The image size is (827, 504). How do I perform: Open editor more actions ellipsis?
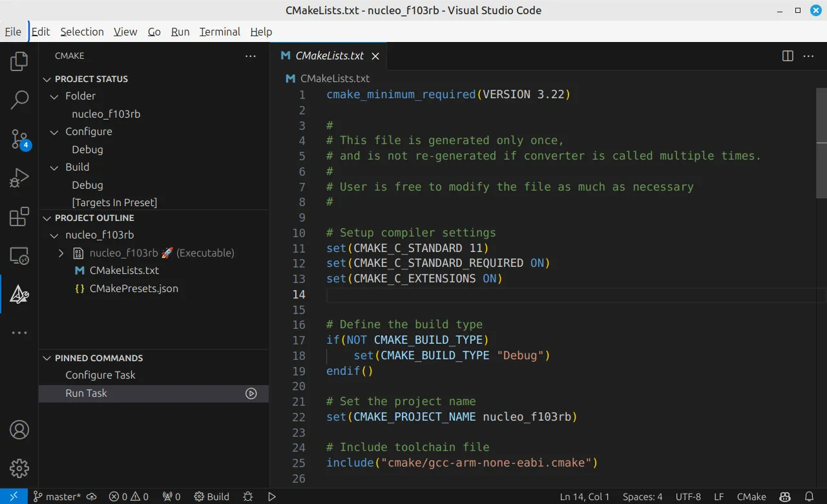point(808,56)
